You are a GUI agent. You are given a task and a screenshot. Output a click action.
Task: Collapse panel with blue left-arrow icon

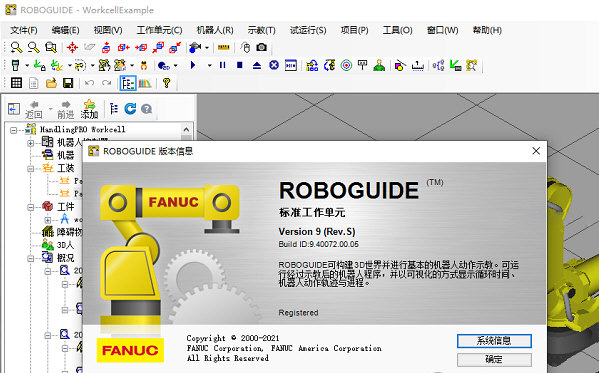click(14, 109)
